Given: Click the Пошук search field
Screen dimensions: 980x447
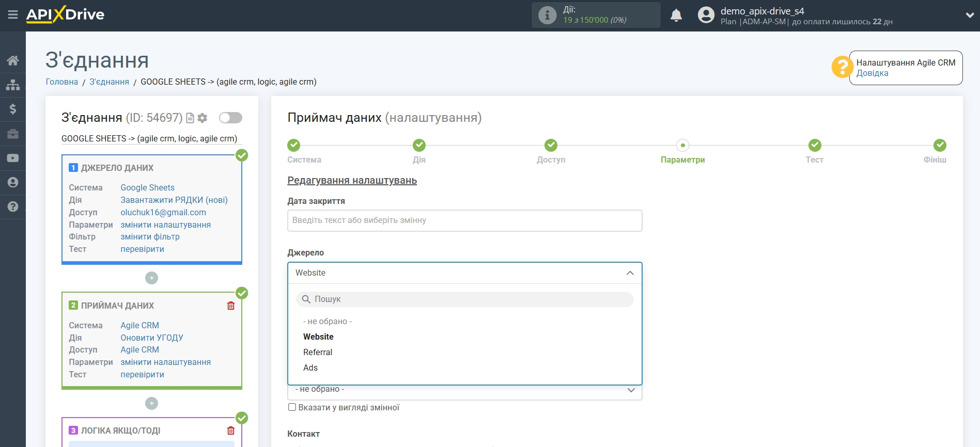Looking at the screenshot, I should tap(464, 299).
